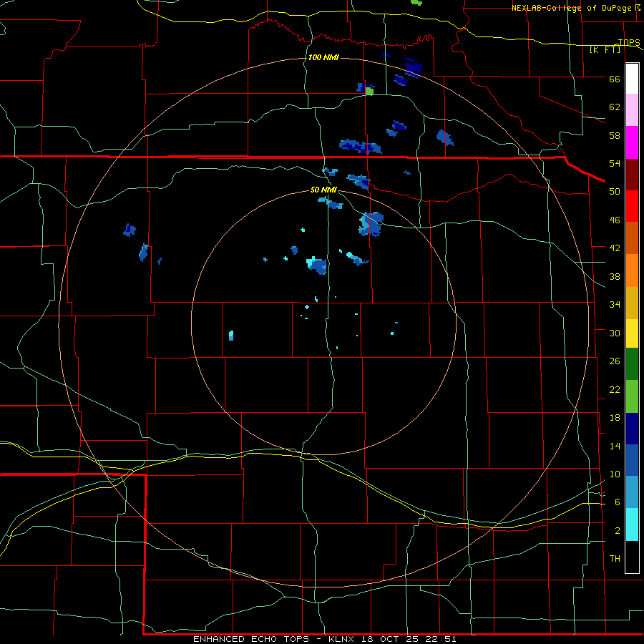Pick the bright yellow scale segment
Viewport: 644px width, 644px height.
pyautogui.click(x=632, y=333)
